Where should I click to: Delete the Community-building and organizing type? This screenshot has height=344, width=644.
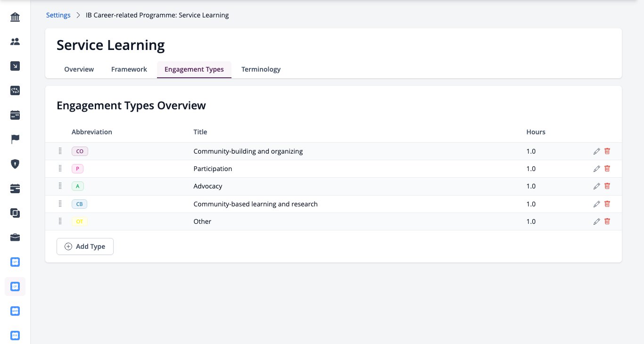coord(607,151)
